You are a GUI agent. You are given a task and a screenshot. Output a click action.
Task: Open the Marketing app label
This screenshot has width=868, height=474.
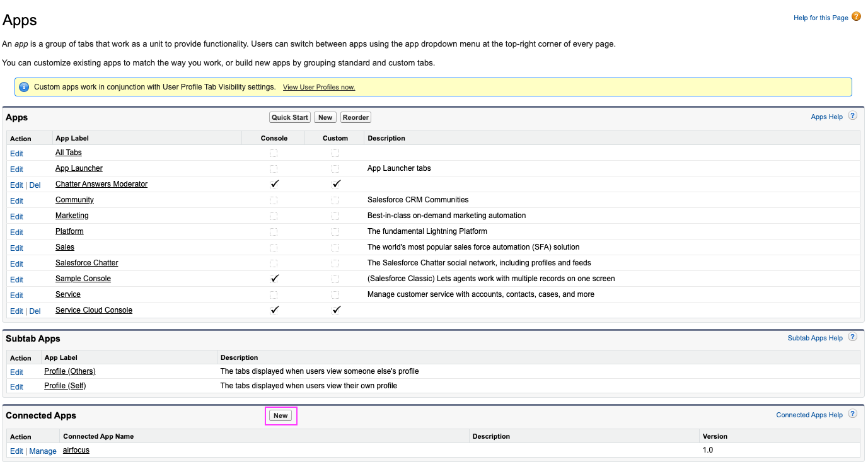[x=72, y=216]
